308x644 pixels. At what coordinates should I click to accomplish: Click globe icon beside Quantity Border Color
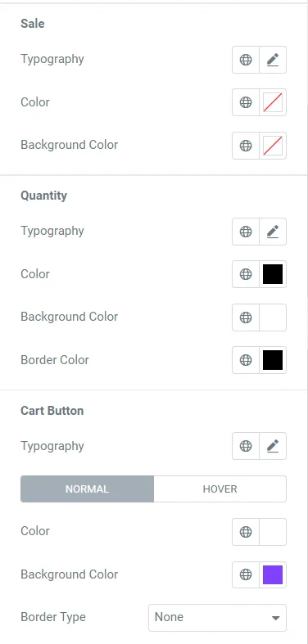point(246,360)
